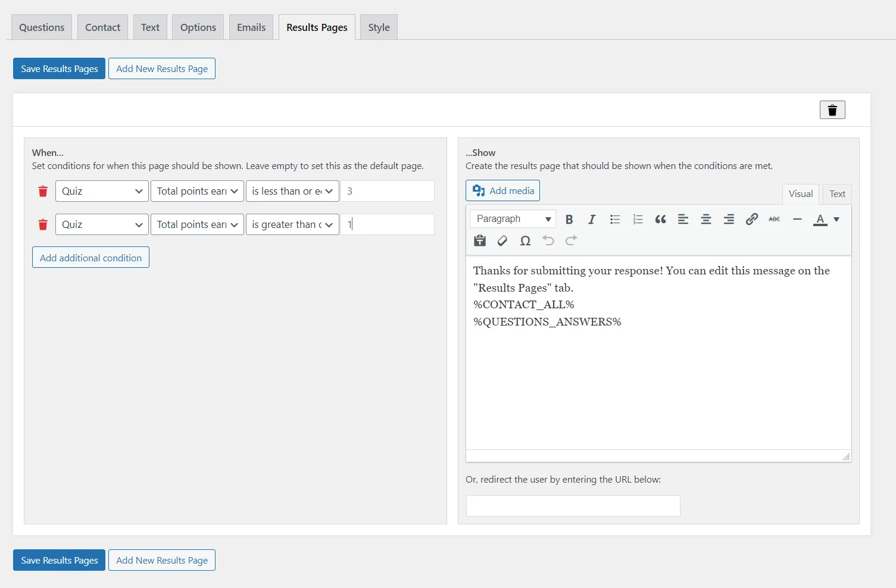
Task: Click bottom Save Results Pages button
Action: [x=59, y=560]
